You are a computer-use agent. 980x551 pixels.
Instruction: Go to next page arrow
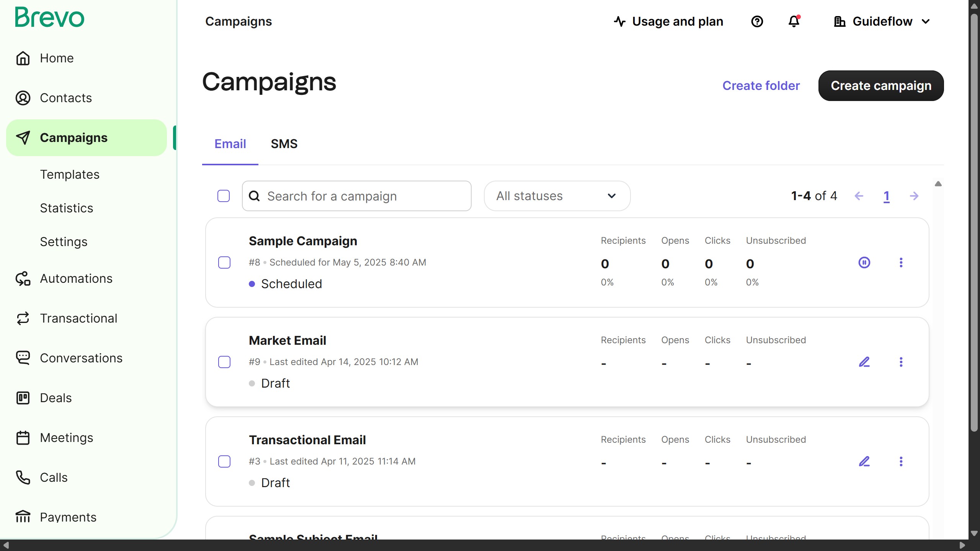(914, 196)
